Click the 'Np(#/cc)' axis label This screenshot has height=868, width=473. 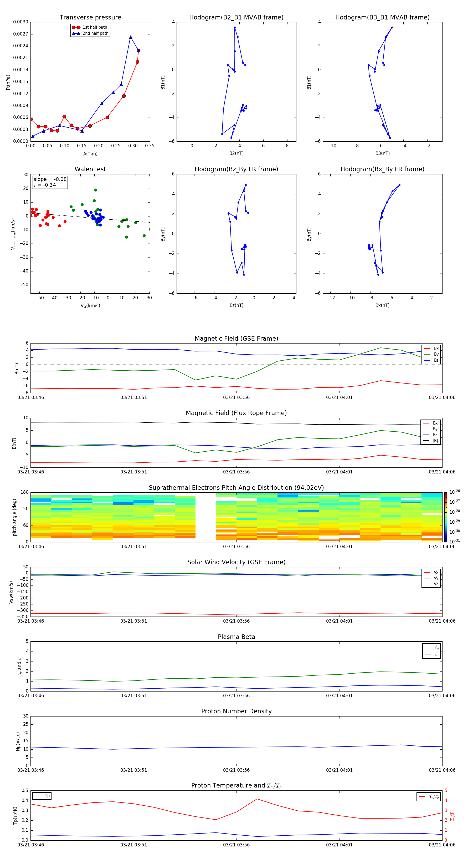[x=18, y=741]
